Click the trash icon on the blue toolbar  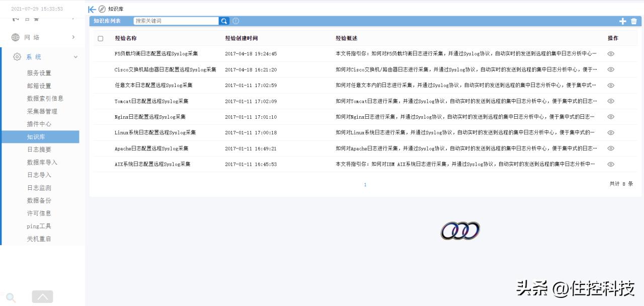[633, 21]
